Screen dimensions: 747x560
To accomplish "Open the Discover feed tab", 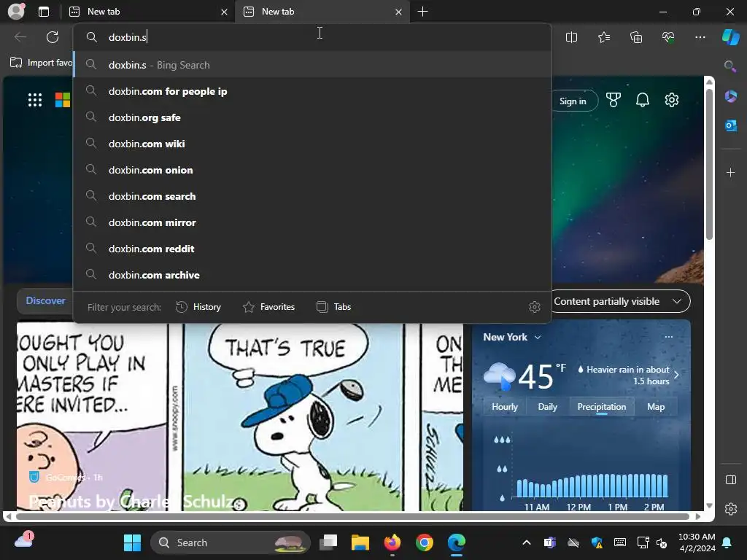I will point(45,301).
